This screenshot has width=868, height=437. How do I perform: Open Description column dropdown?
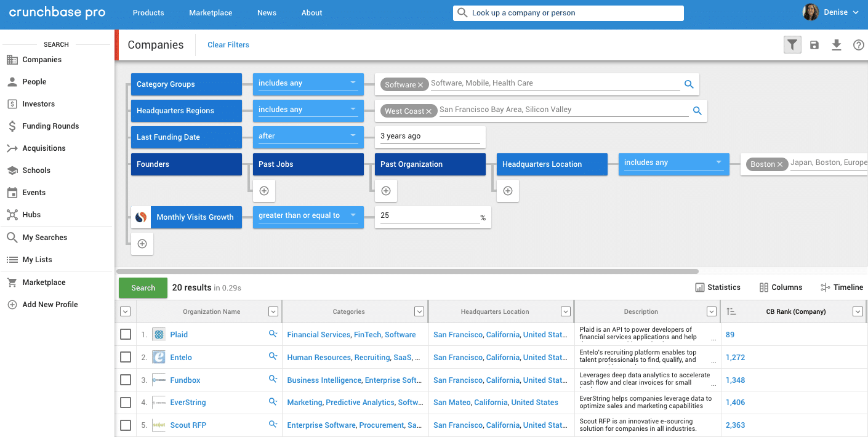click(x=712, y=311)
